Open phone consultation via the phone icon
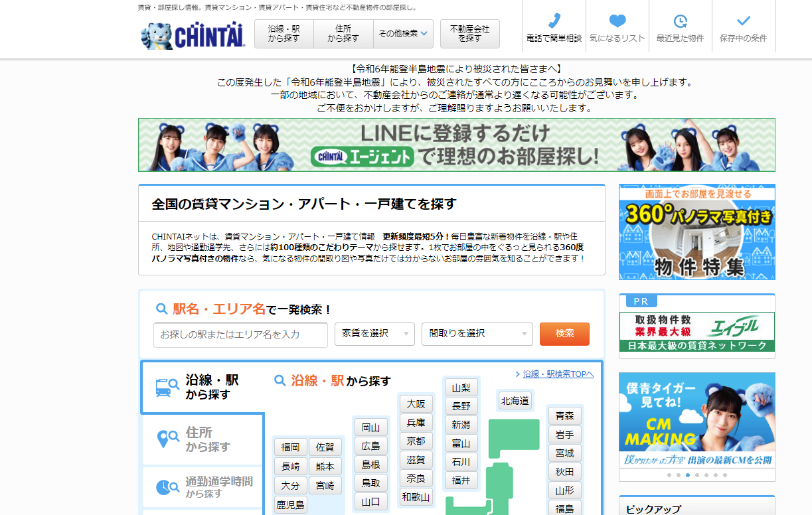The width and height of the screenshot is (812, 515). tap(554, 21)
